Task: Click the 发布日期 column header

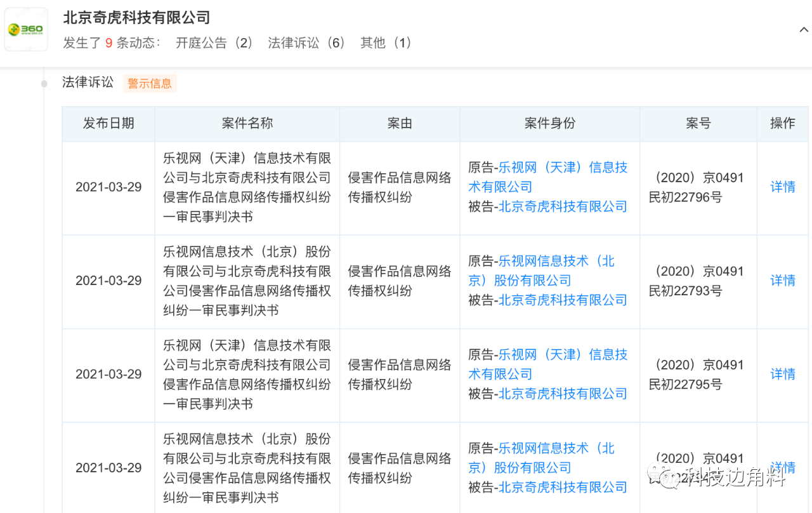Action: [x=108, y=123]
